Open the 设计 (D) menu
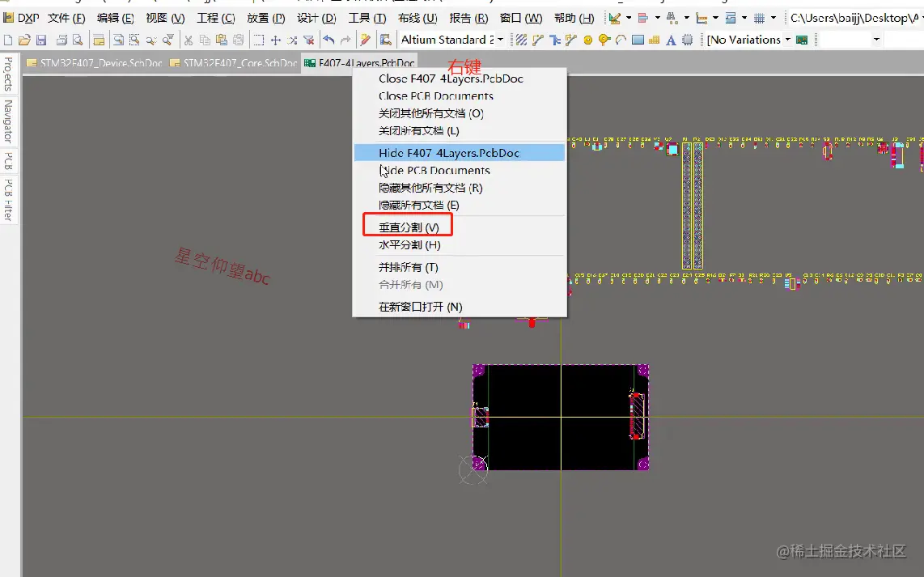Image resolution: width=924 pixels, height=577 pixels. 316,19
